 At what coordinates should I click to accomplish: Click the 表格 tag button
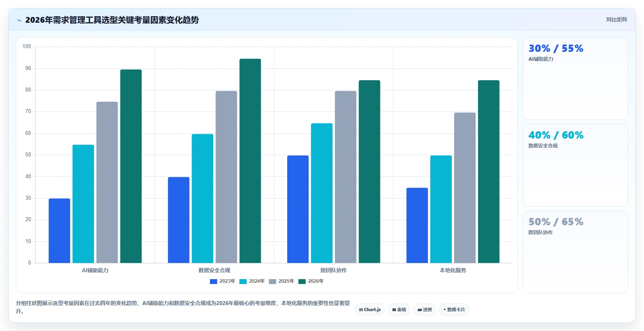point(399,310)
